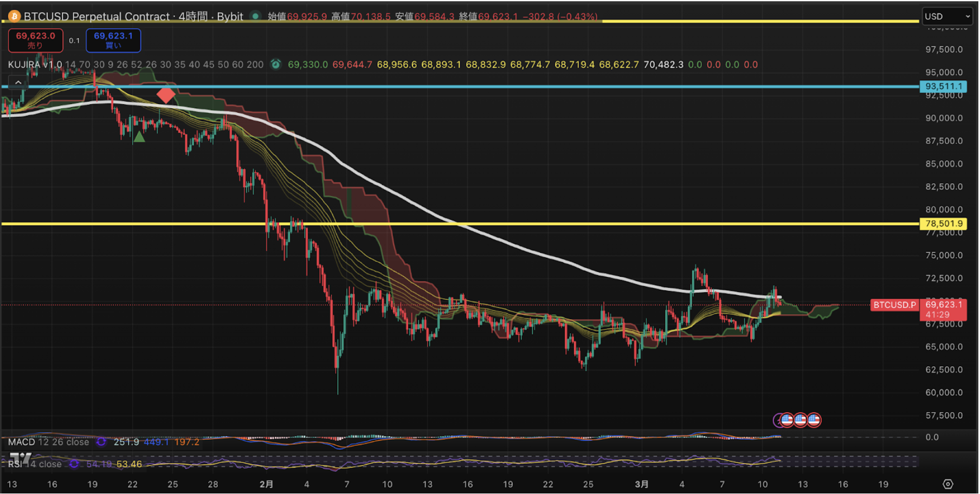Click the Bitcoin symbol logo icon
980x494 pixels.
click(x=14, y=16)
